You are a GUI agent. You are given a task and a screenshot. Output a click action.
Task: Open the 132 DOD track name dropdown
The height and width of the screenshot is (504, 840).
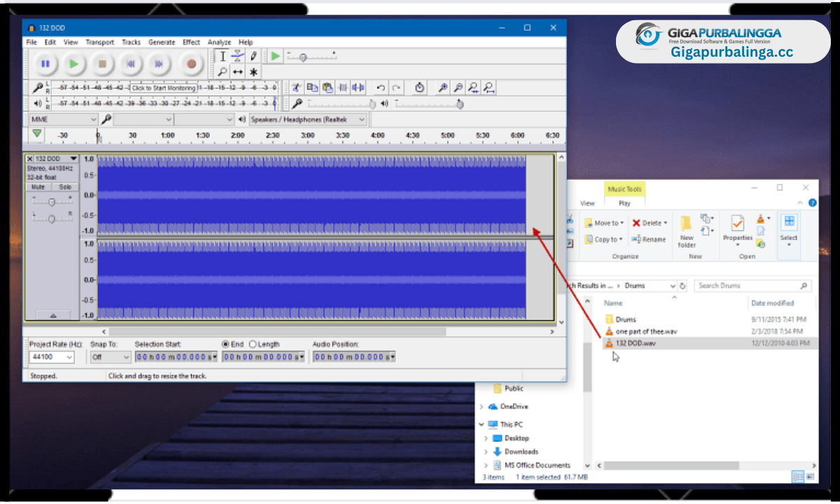point(57,159)
